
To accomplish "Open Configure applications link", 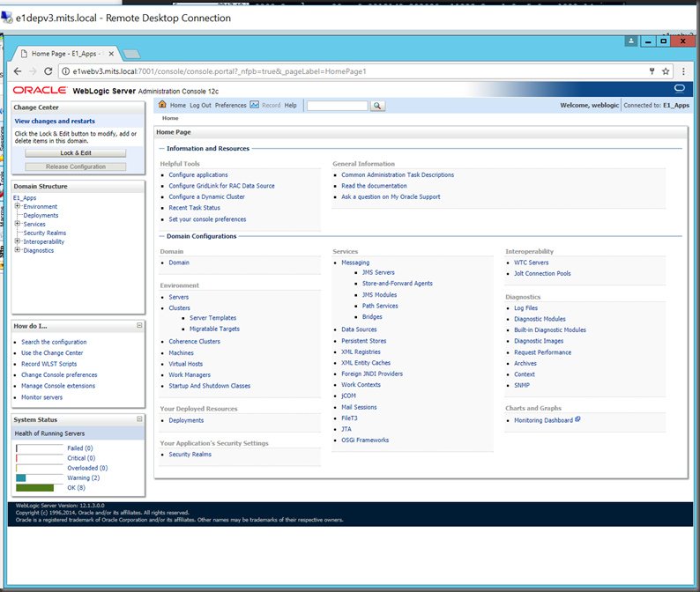I will [198, 175].
